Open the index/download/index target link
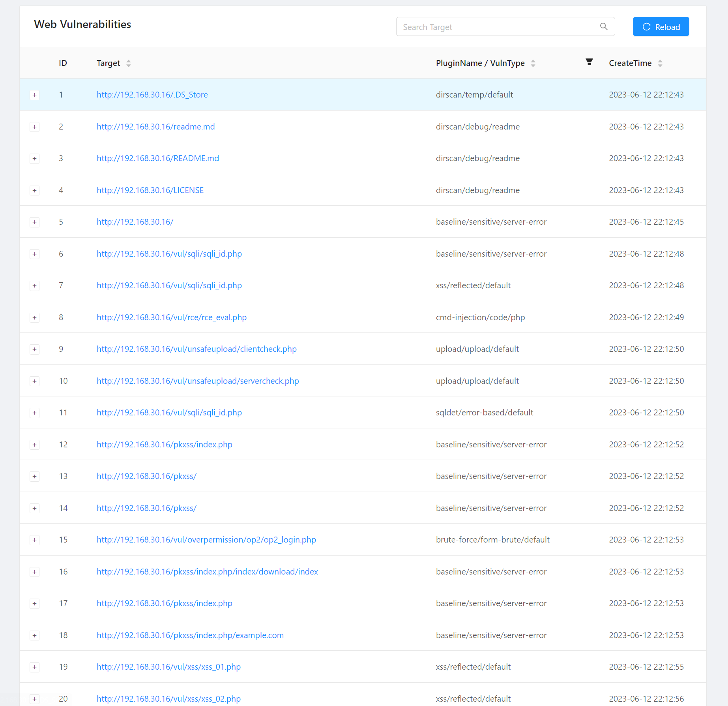Image resolution: width=728 pixels, height=706 pixels. click(207, 572)
